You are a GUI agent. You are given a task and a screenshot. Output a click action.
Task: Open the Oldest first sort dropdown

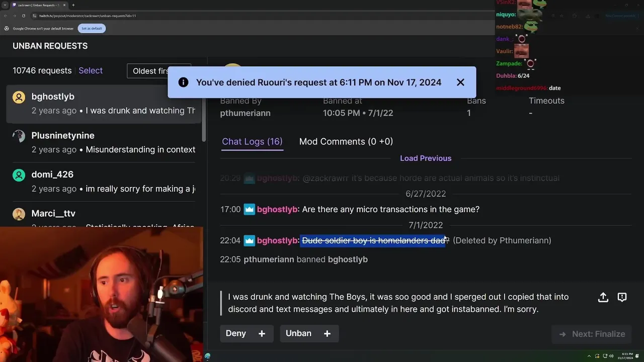point(159,71)
